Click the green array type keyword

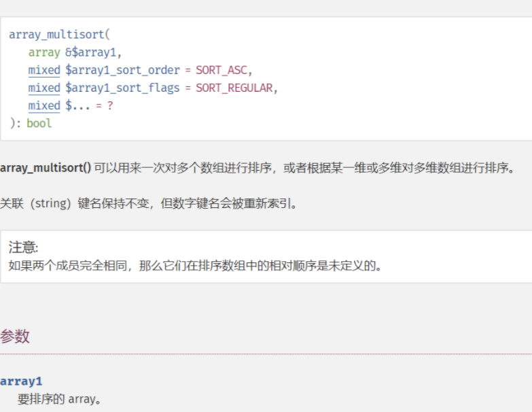pyautogui.click(x=44, y=52)
